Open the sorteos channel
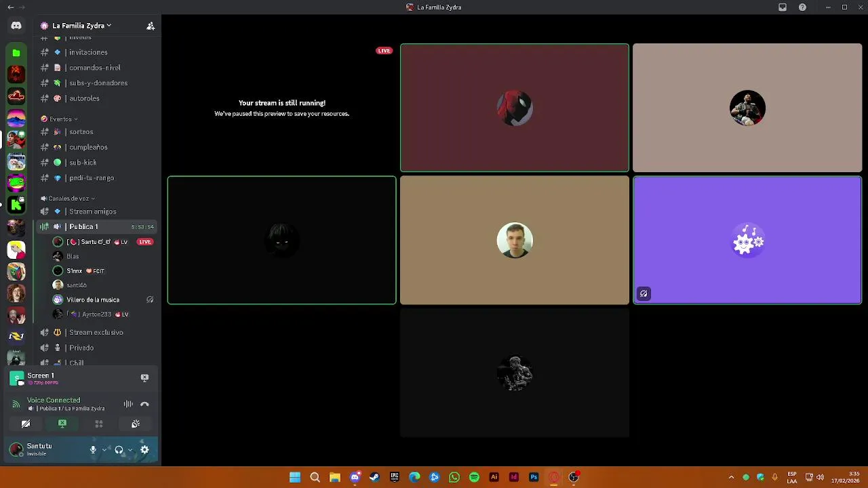868x488 pixels. point(98,131)
